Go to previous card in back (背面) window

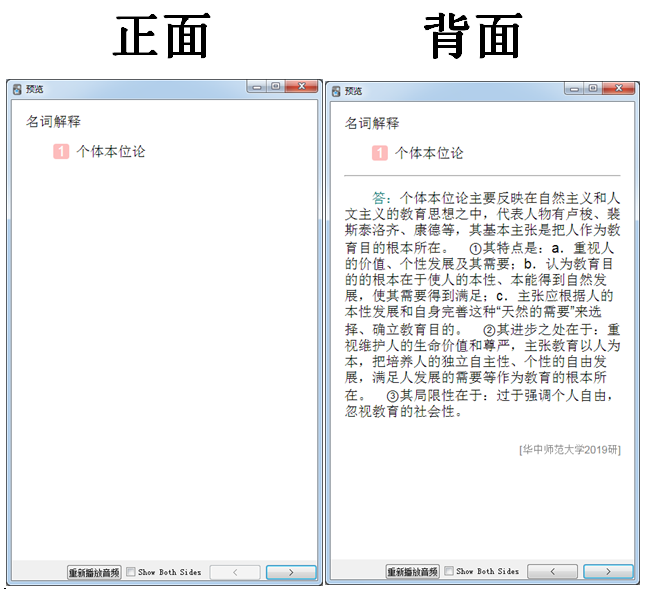click(552, 571)
